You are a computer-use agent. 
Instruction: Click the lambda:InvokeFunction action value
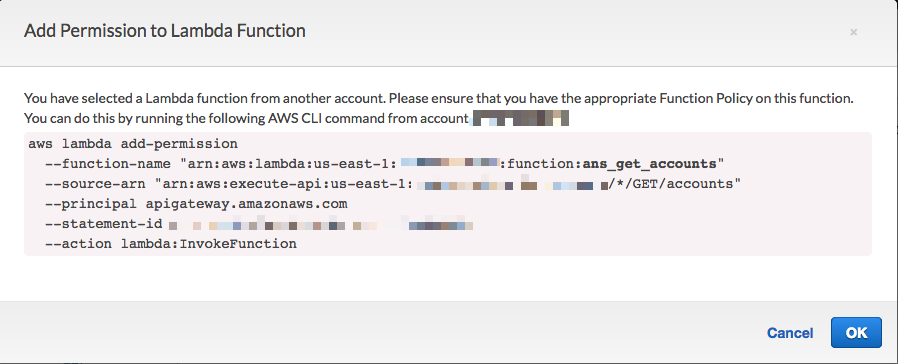(208, 244)
